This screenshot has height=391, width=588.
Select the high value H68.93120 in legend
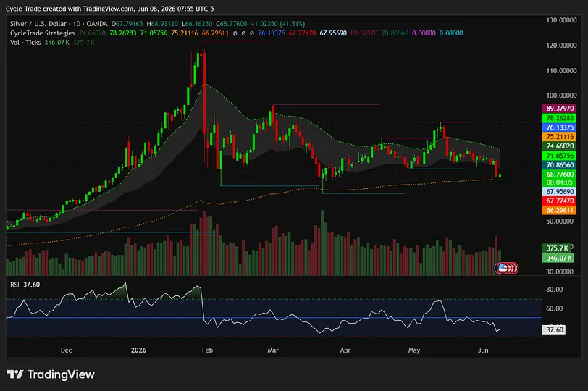[162, 24]
